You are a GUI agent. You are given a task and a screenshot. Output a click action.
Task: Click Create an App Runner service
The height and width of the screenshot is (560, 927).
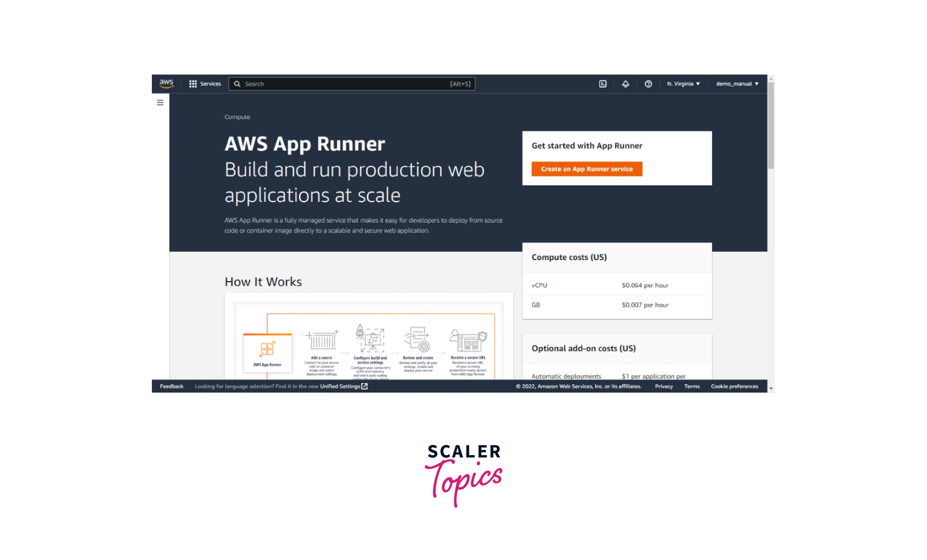[x=586, y=169]
